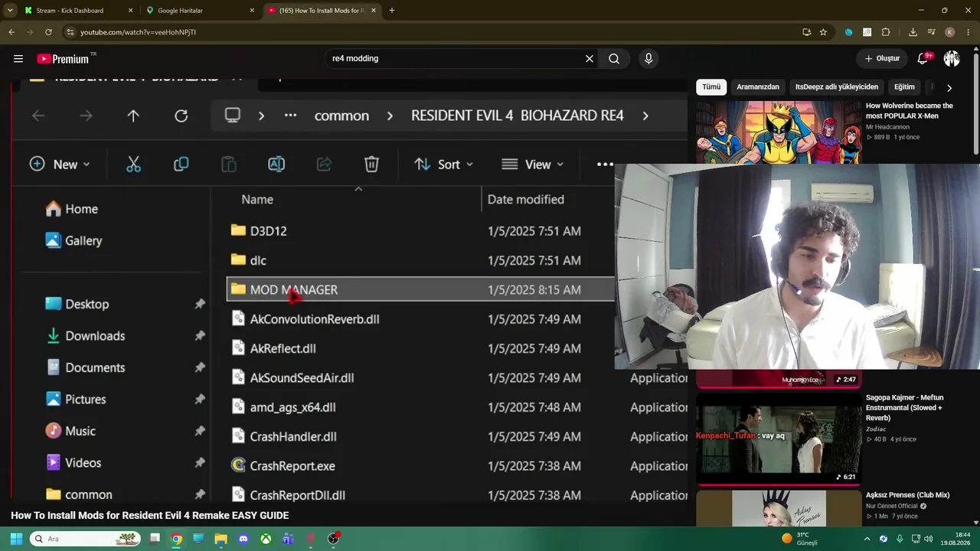Close the Google Haritalar tab
Viewport: 980px width, 551px height.
click(252, 11)
